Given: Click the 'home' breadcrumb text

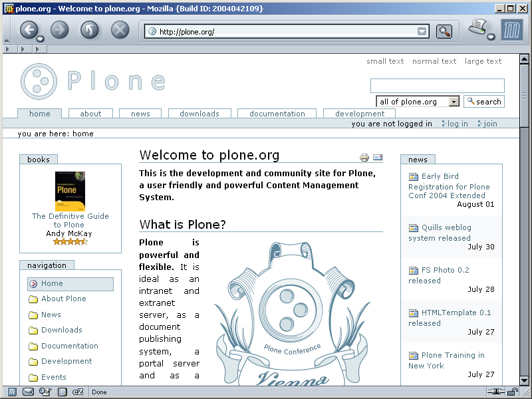Looking at the screenshot, I should [82, 134].
